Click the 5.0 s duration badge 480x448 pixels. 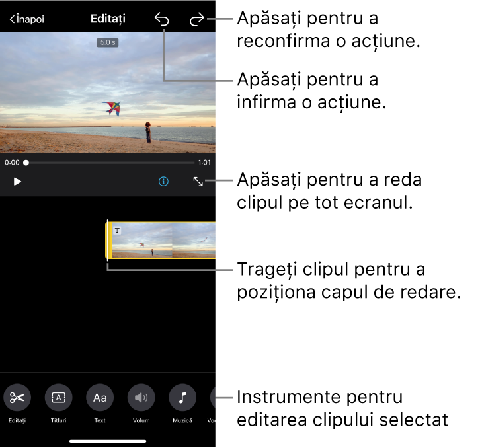coord(108,42)
